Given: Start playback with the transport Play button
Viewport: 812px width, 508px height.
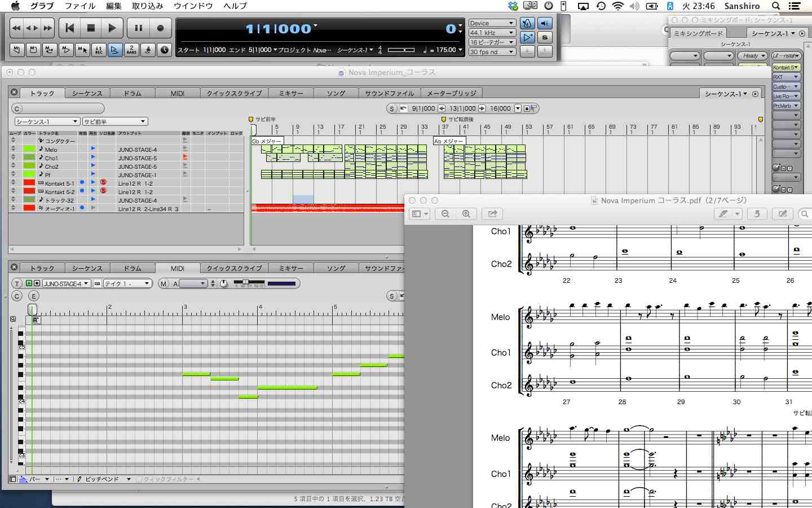Looking at the screenshot, I should point(112,28).
